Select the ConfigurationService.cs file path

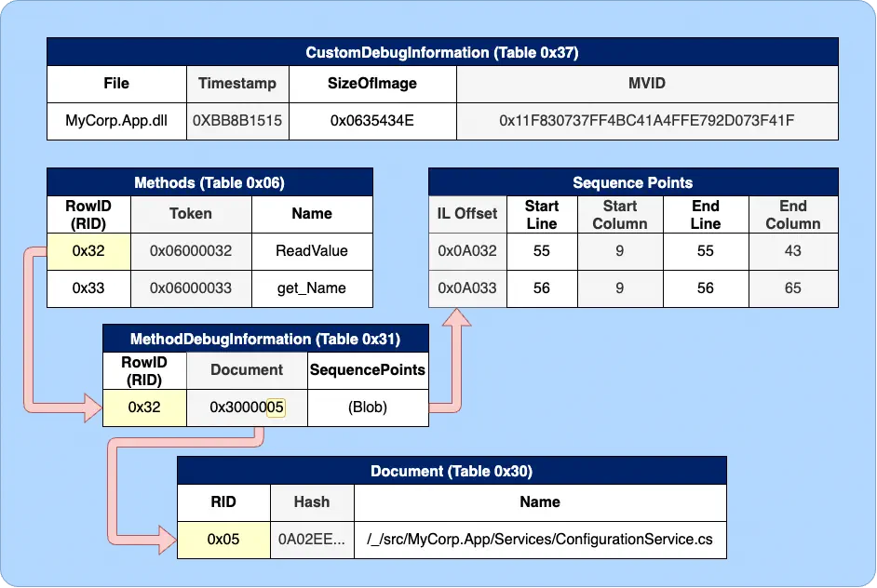(540, 538)
